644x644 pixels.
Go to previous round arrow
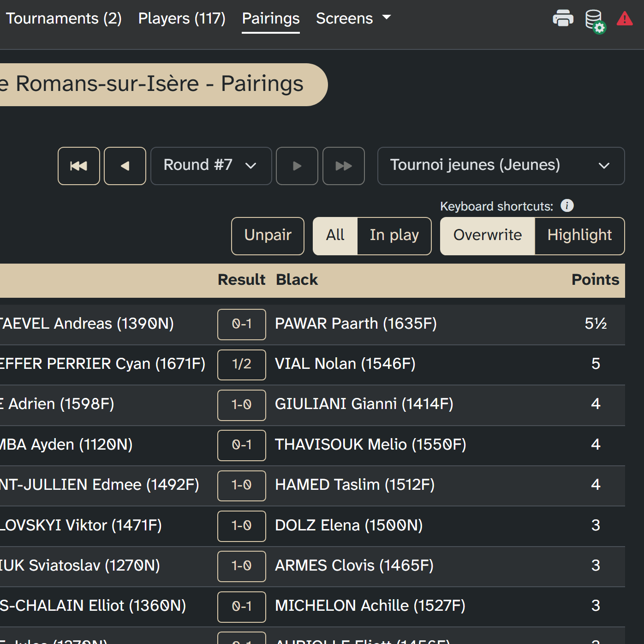(x=125, y=166)
